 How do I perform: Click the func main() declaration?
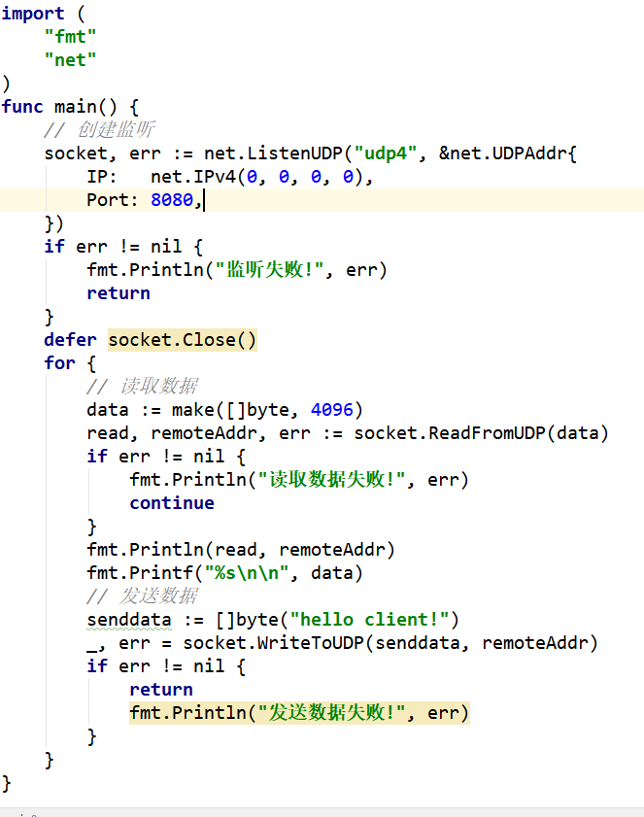click(x=70, y=107)
